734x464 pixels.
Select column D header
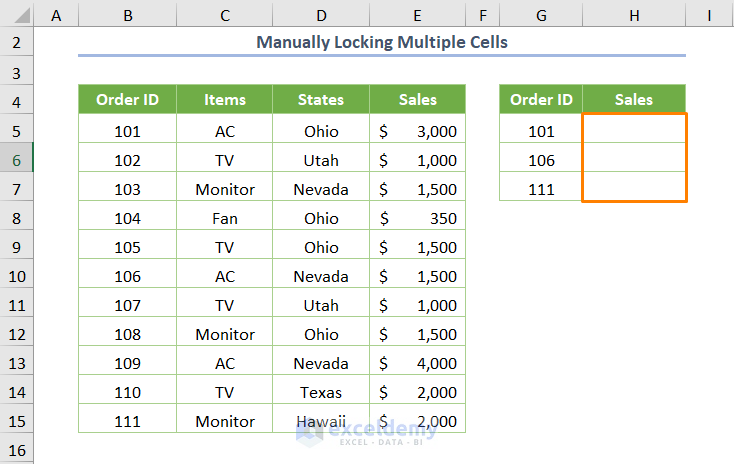(x=321, y=14)
